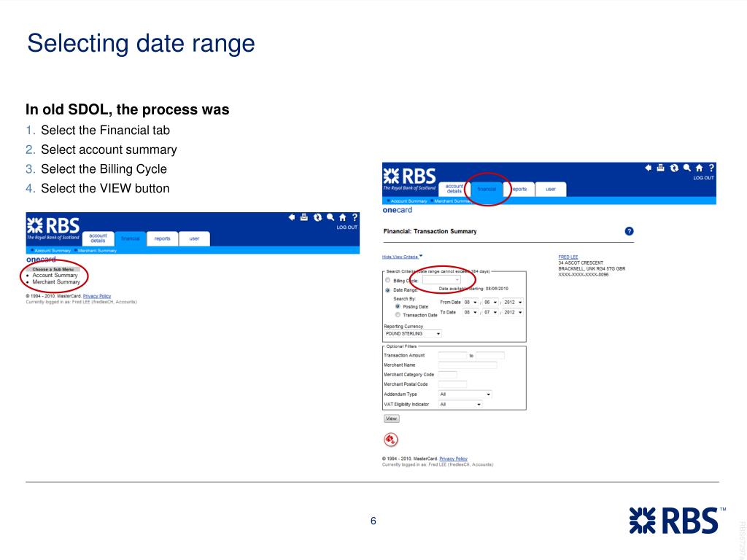Open From Date day dropdown showing 08
The height and width of the screenshot is (560, 747).
[471, 303]
